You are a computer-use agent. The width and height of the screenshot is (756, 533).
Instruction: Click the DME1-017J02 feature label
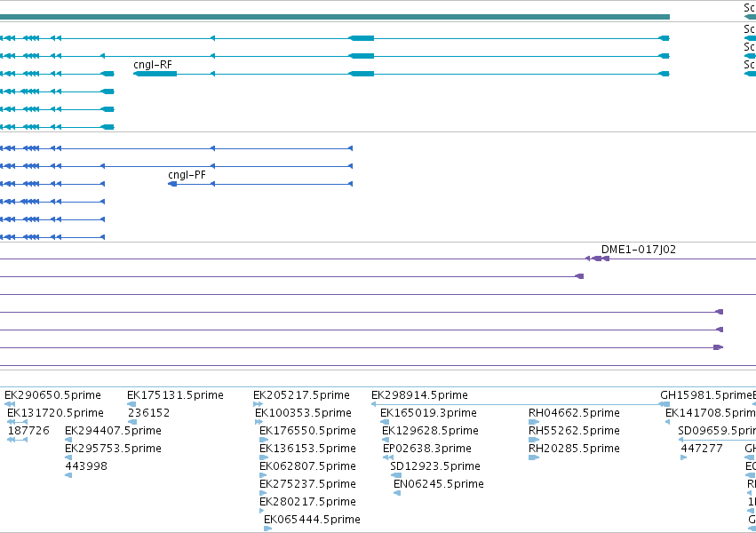point(639,250)
